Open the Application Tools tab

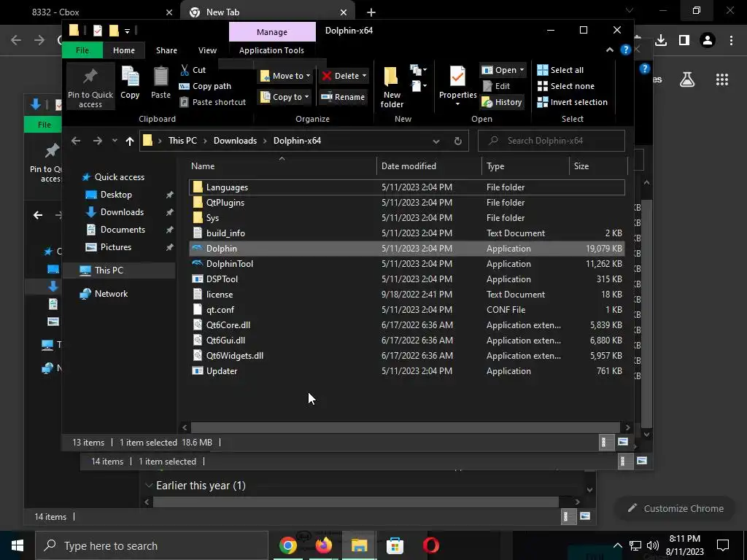(271, 50)
